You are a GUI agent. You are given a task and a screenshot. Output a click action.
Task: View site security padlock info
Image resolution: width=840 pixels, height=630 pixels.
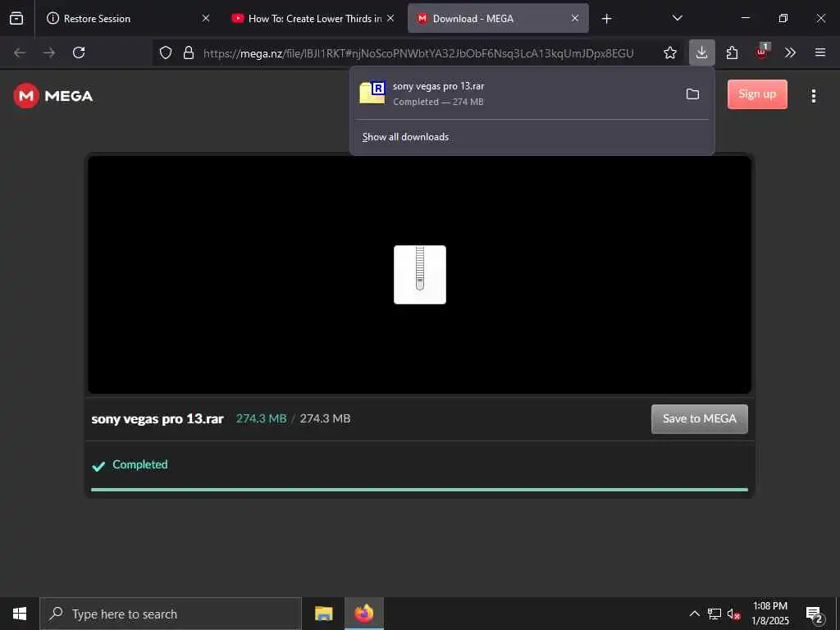(189, 52)
